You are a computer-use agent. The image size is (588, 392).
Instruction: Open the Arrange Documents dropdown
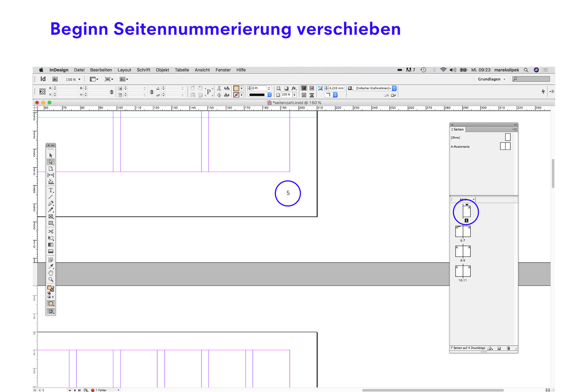(x=124, y=79)
